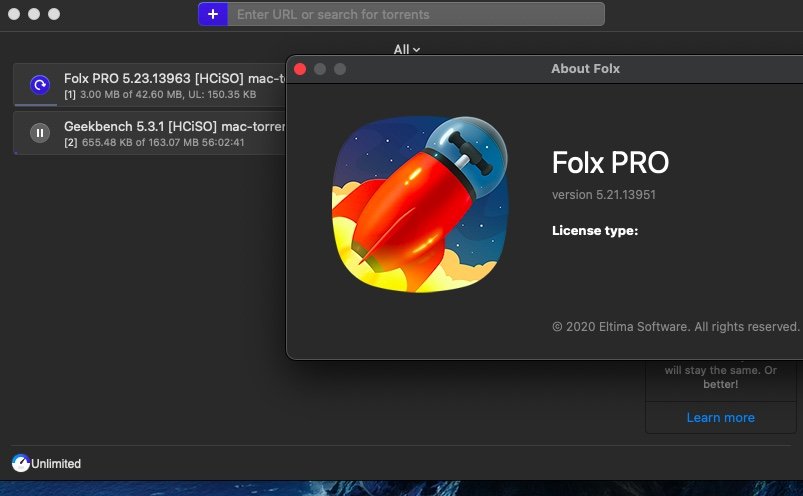Image resolution: width=803 pixels, height=496 pixels.
Task: Click the resume icon for Folx PRO download
Action: [x=40, y=84]
